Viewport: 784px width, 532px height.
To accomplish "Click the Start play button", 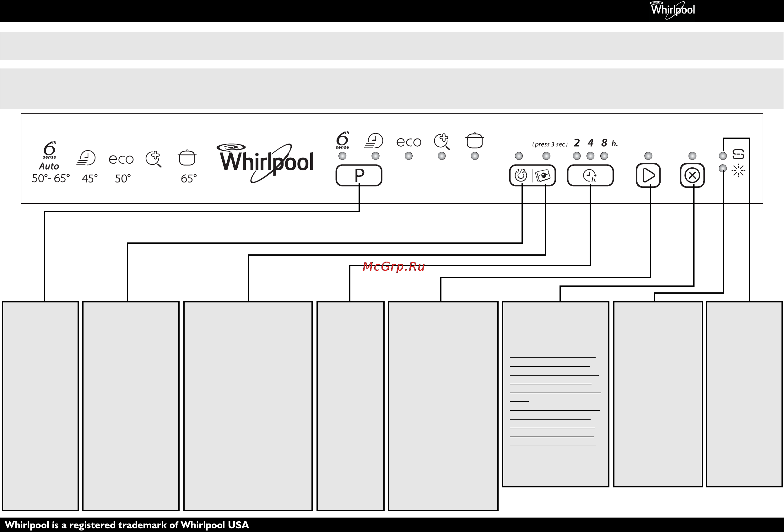I will [x=648, y=176].
